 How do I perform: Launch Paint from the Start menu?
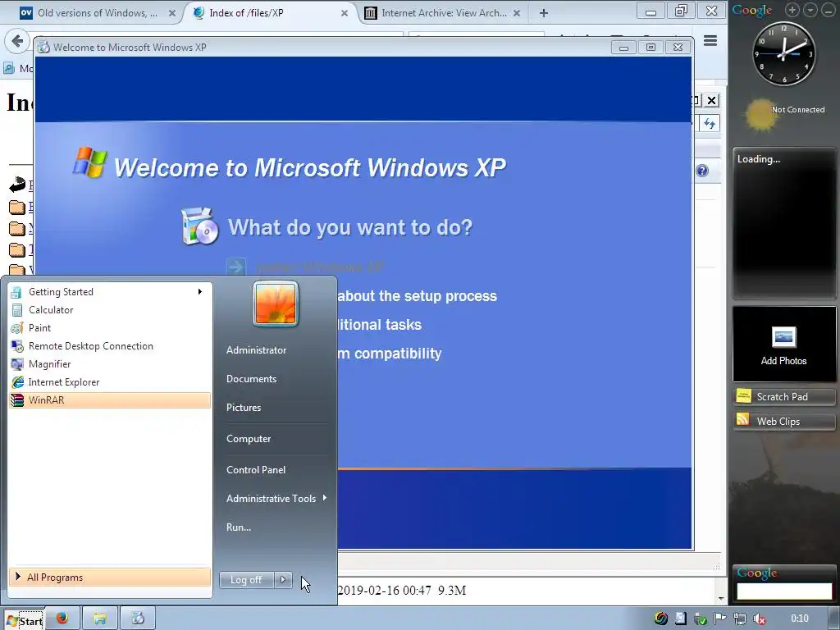(109, 328)
